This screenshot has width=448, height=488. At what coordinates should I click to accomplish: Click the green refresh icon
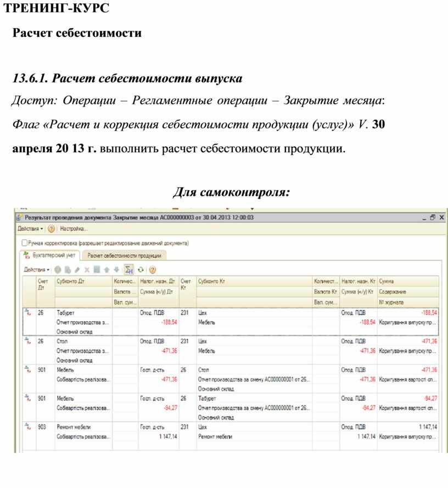pyautogui.click(x=141, y=270)
